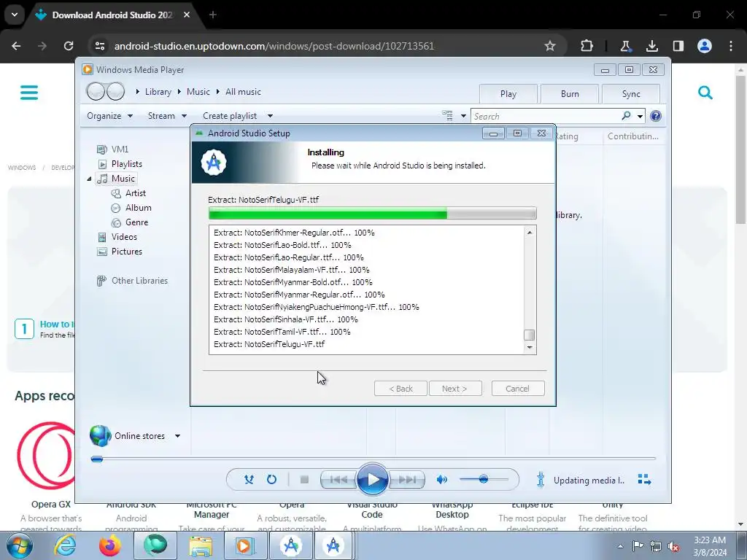Screen dimensions: 747x560
Task: Open Chrome tab search dropdown
Action: coord(15,15)
